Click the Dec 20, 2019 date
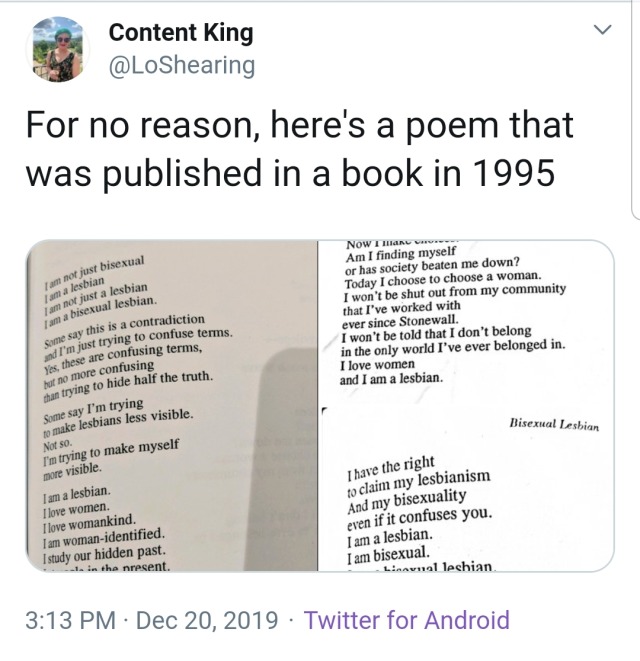The width and height of the screenshot is (640, 661). click(x=207, y=620)
